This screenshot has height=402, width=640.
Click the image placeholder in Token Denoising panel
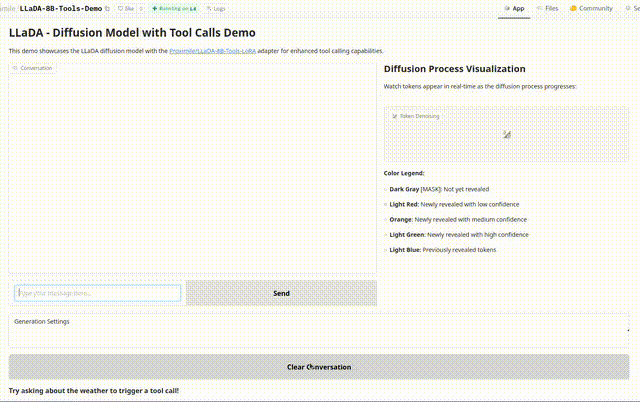(x=507, y=134)
